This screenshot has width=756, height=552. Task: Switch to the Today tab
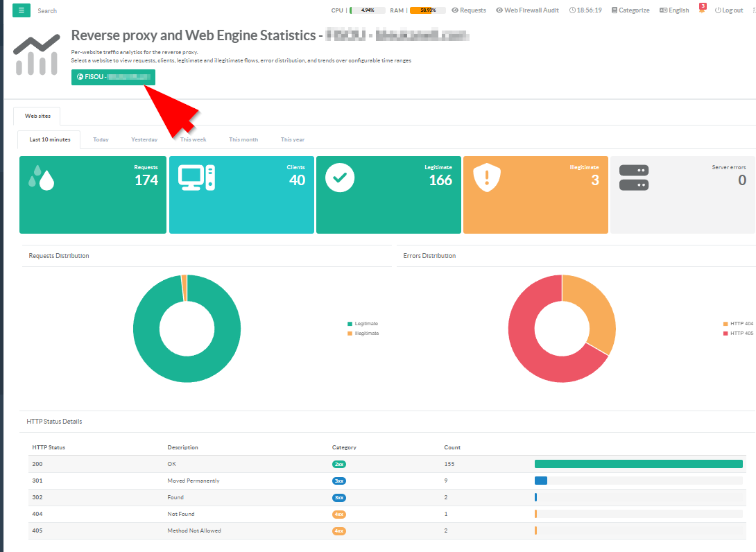101,139
